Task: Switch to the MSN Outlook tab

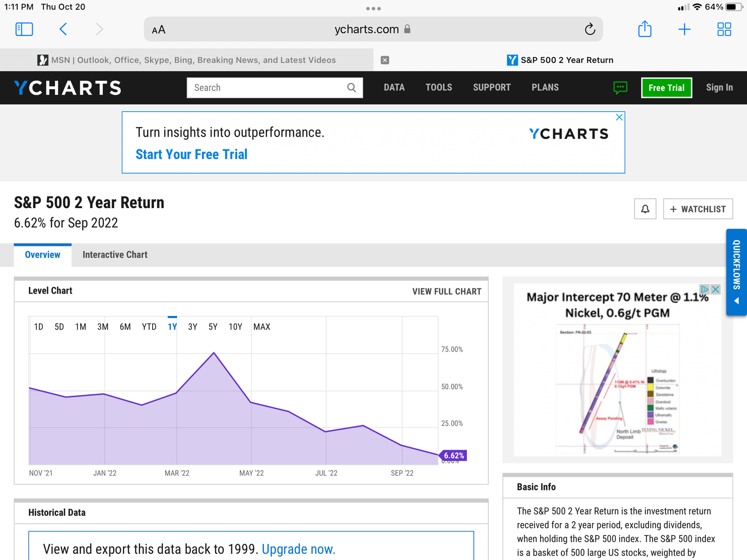Action: 187,60
